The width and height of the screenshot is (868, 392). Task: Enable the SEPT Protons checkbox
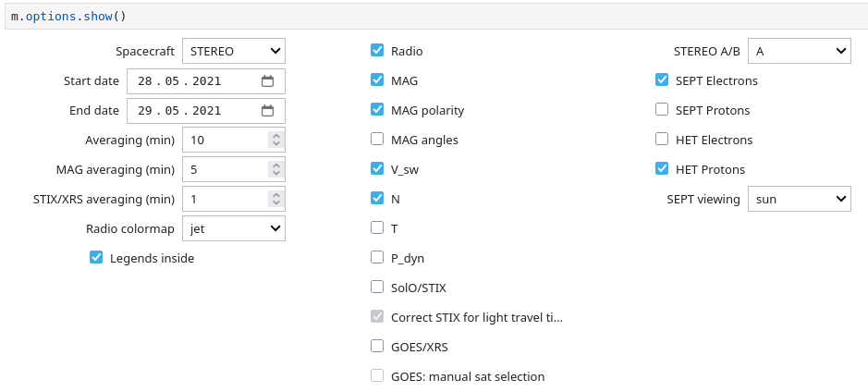pyautogui.click(x=662, y=110)
